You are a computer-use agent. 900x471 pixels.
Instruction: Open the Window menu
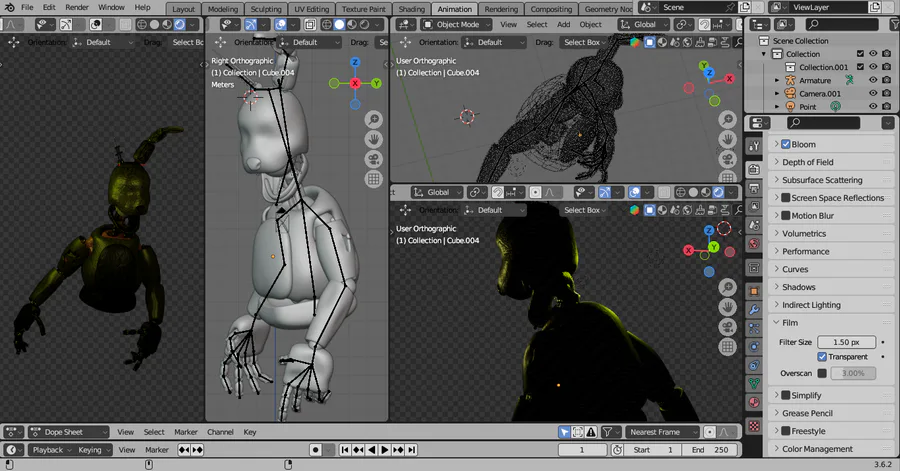click(111, 7)
